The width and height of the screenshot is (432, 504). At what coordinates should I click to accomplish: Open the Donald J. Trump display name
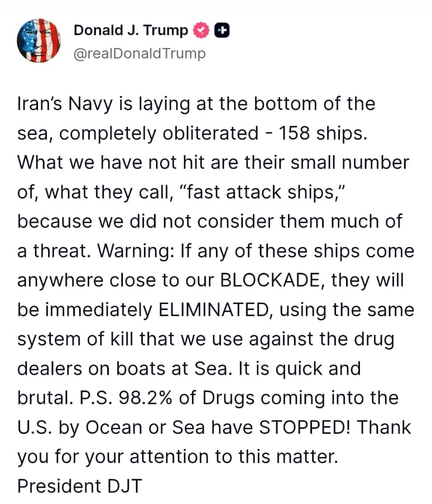point(131,30)
